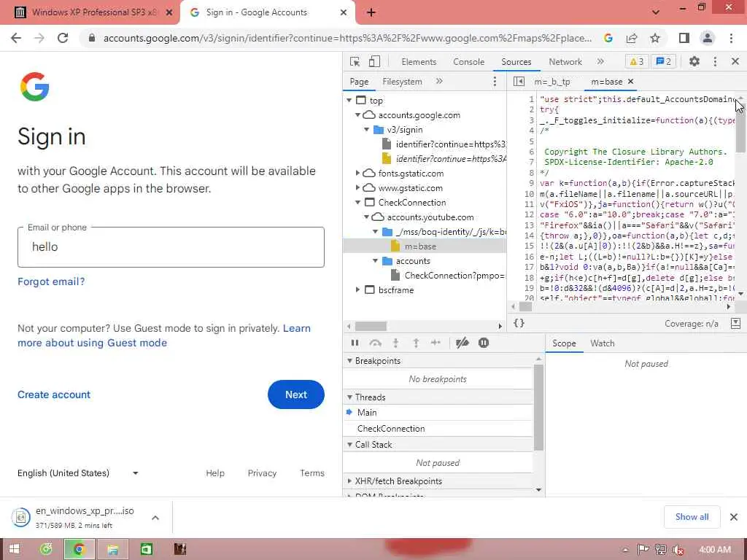
Task: Open DevTools customize three-dot menu
Action: pos(715,61)
